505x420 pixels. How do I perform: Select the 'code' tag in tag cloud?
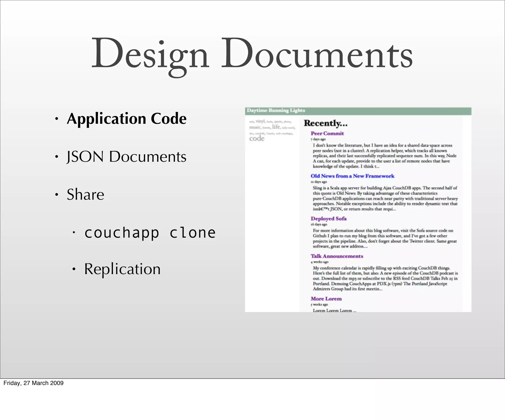(257, 139)
